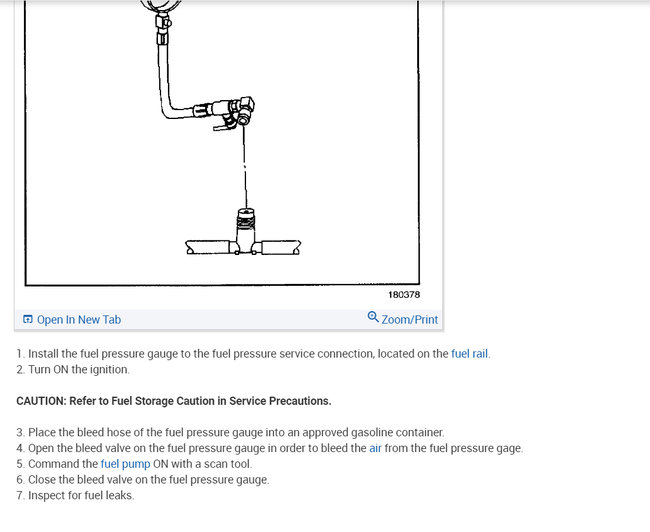Click step 4 Open the bleed valve text
650x532 pixels.
(x=270, y=448)
